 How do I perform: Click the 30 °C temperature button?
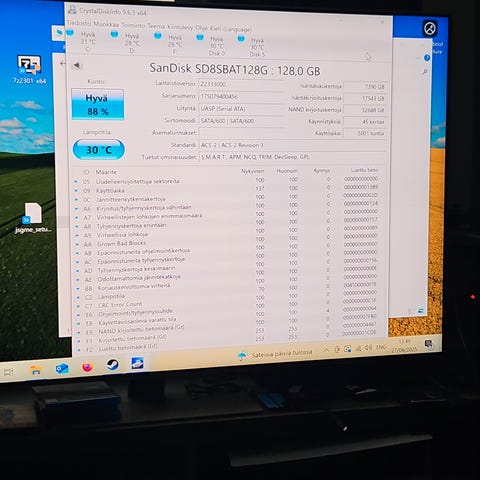coord(99,150)
